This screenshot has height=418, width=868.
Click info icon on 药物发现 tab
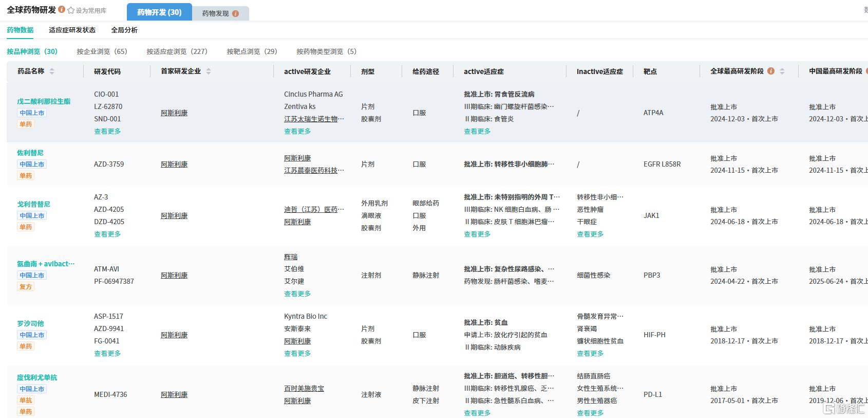click(235, 13)
